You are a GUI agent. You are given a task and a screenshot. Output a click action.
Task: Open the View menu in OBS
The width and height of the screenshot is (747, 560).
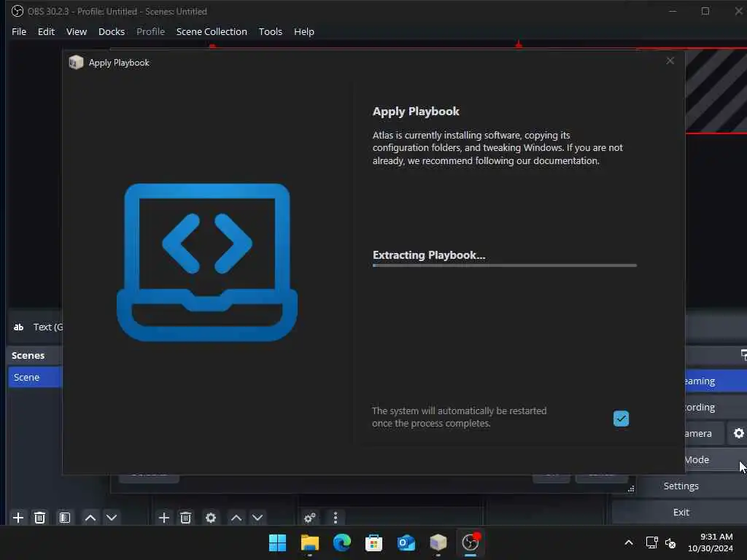click(76, 31)
